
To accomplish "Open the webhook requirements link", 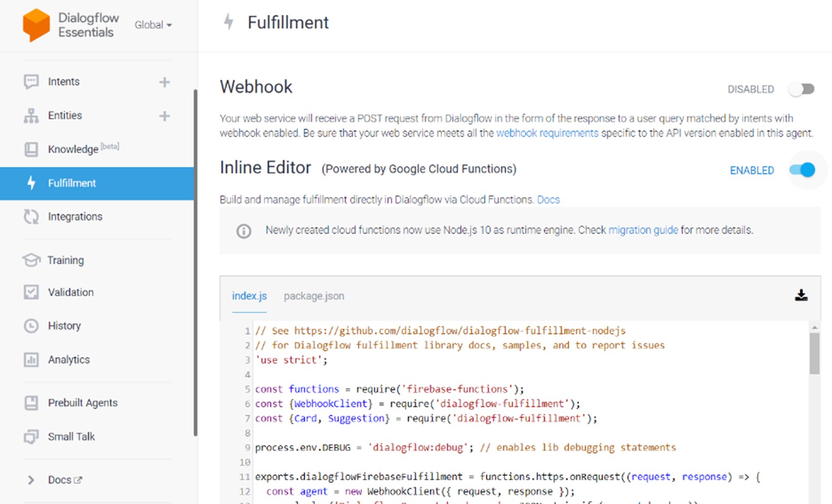I will 547,133.
